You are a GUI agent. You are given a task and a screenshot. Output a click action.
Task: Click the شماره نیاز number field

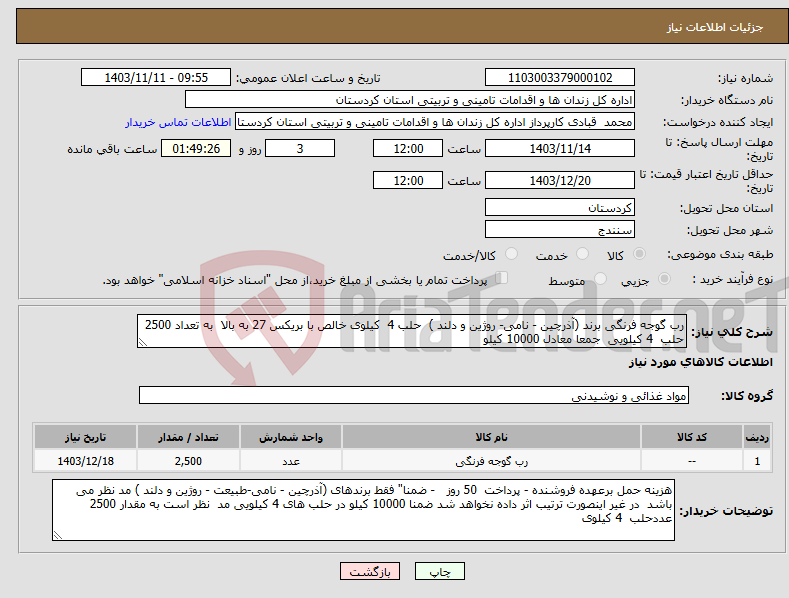point(560,78)
